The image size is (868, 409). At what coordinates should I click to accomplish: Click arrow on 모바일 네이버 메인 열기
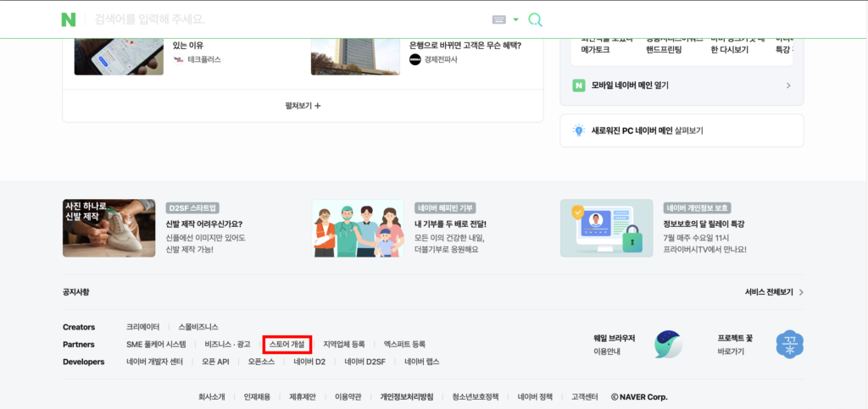[x=788, y=86]
